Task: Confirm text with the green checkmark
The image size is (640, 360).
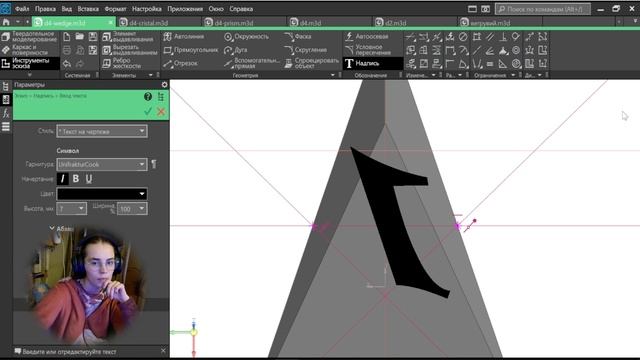Action: point(148,111)
